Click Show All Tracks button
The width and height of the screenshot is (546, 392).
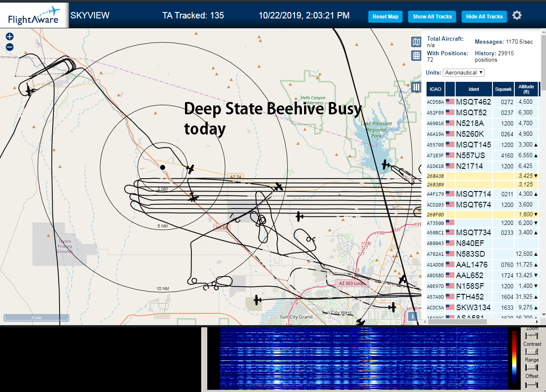click(432, 17)
